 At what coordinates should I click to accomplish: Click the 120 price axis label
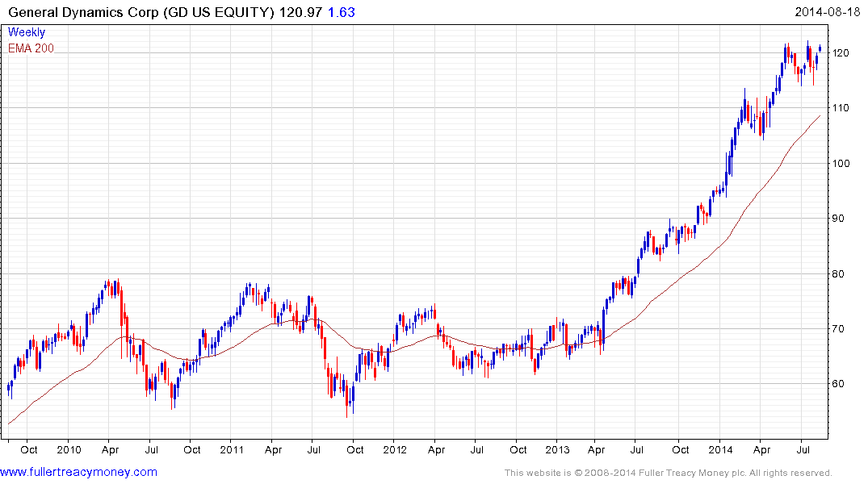point(844,53)
